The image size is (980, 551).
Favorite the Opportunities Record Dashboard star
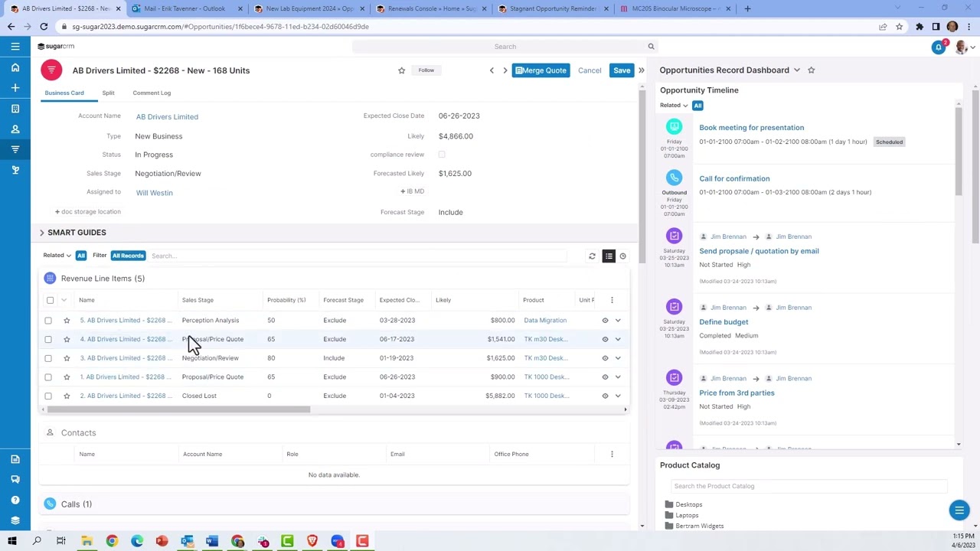812,70
